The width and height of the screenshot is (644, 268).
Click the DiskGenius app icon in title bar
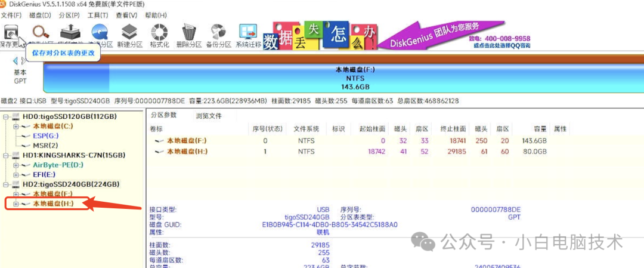[3, 4]
